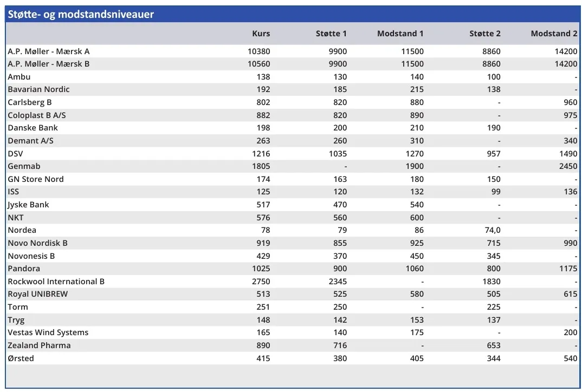
Task: Select the DSV Modstand 2 value 1490
Action: [x=568, y=154]
